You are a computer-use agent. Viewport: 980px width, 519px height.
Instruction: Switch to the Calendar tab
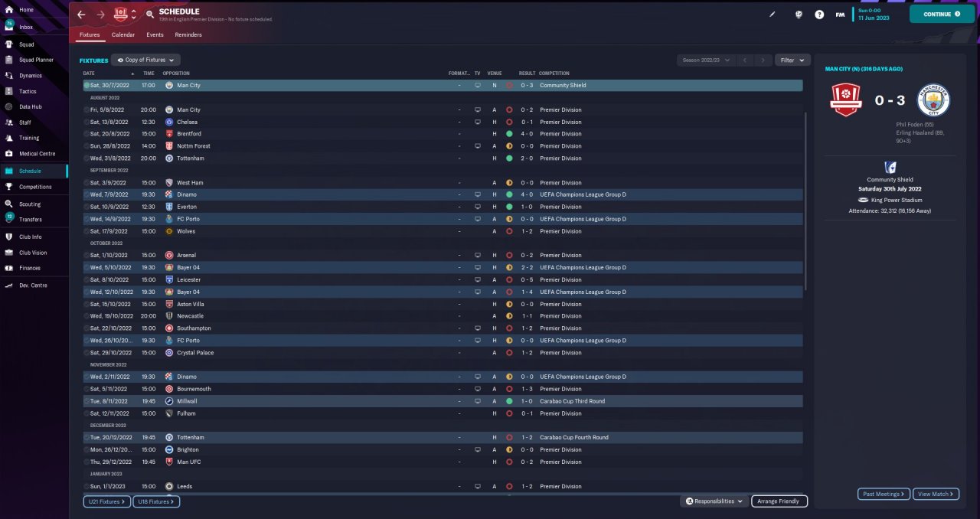tap(123, 34)
